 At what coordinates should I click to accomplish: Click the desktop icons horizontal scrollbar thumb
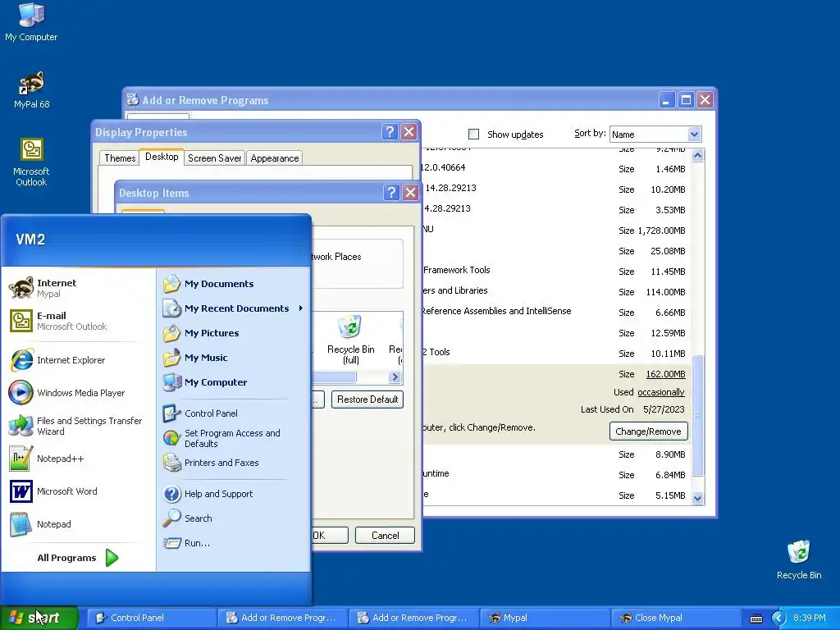point(335,377)
